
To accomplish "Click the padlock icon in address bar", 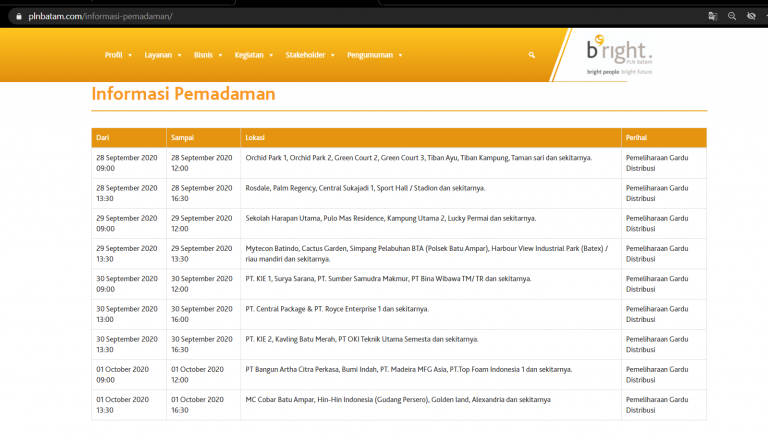I will 19,16.
